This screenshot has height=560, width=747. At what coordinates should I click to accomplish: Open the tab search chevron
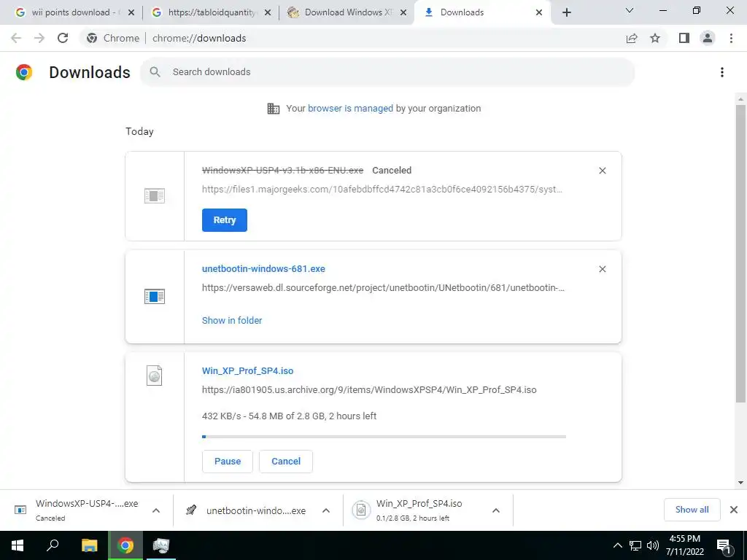pyautogui.click(x=630, y=10)
